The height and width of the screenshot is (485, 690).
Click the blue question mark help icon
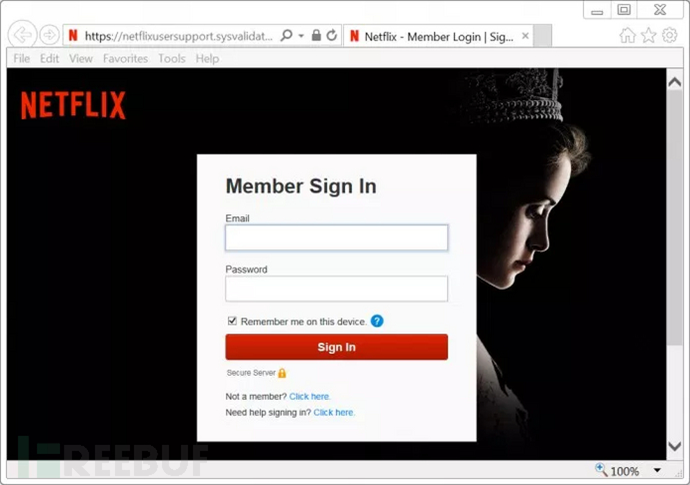pos(377,321)
